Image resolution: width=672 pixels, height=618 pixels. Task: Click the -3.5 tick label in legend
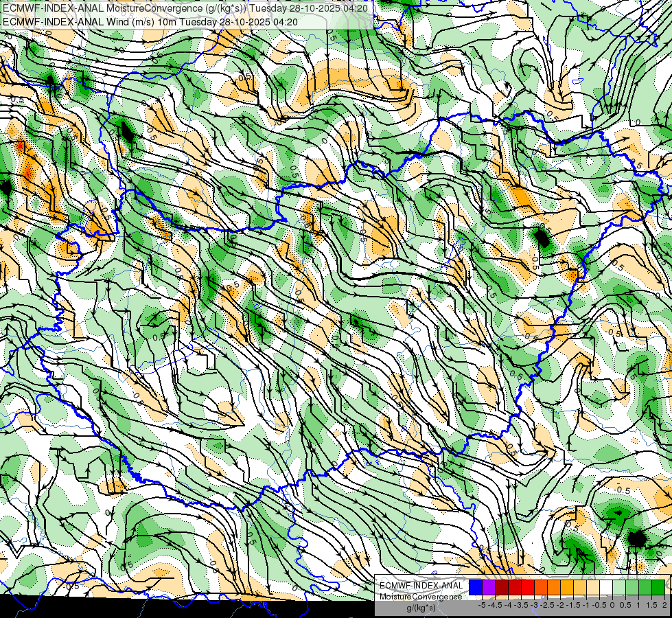coord(521,605)
